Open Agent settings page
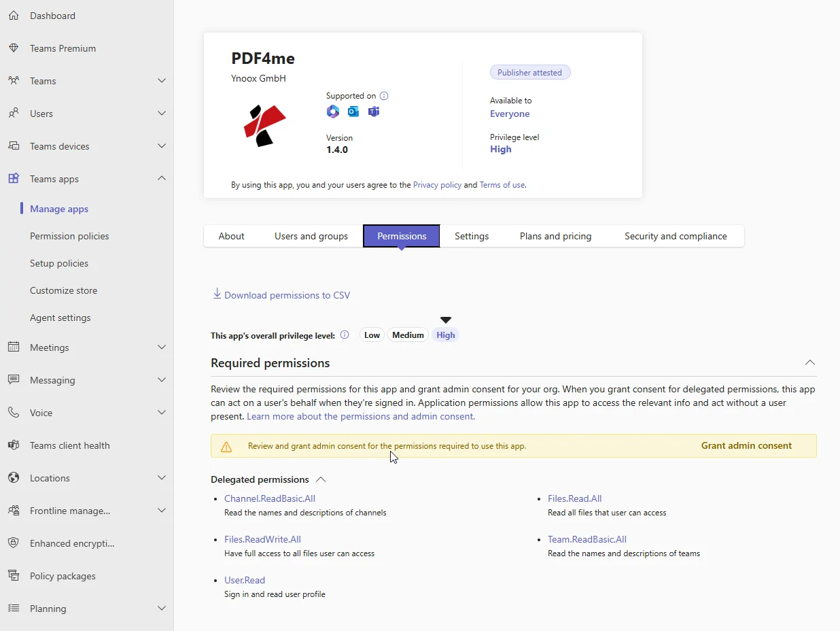This screenshot has width=840, height=631. tap(60, 318)
